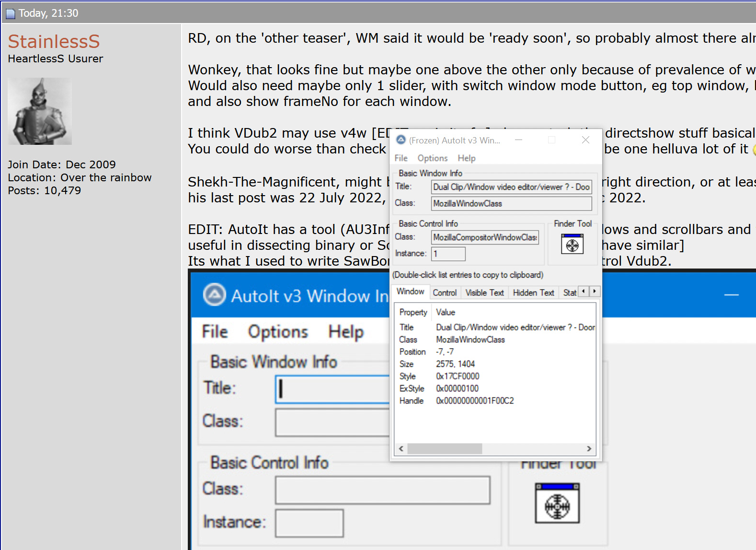Image resolution: width=756 pixels, height=550 pixels.
Task: Click the Finder Tool crosshair icon in frozen window
Action: (x=572, y=244)
